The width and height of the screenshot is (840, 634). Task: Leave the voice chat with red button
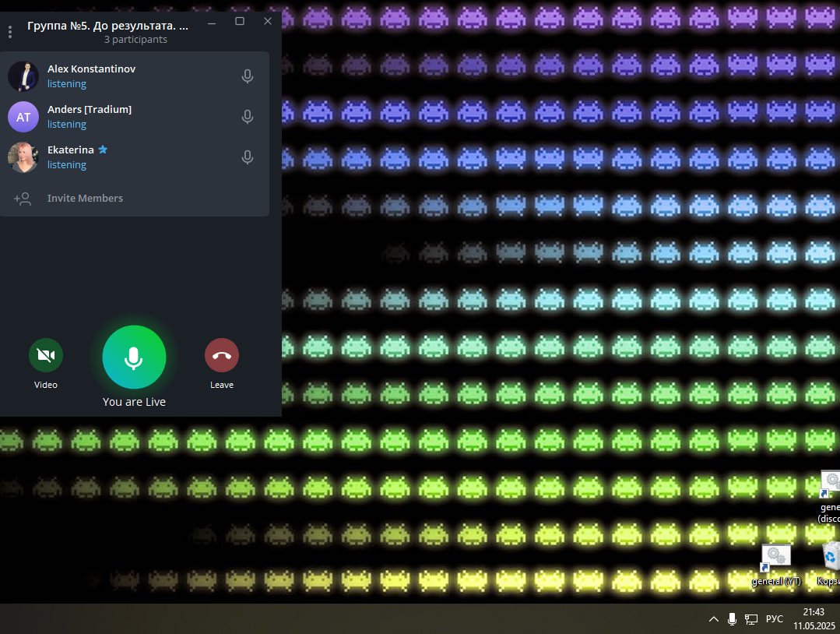222,355
